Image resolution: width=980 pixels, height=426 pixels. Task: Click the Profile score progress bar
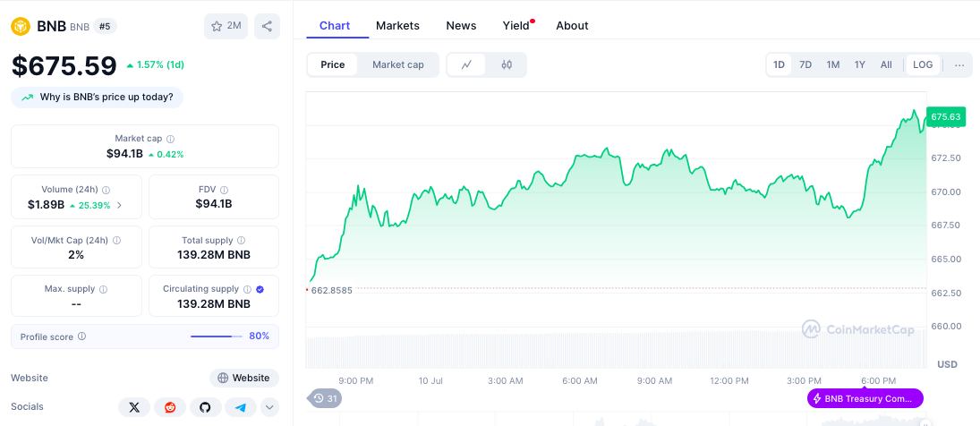[217, 337]
